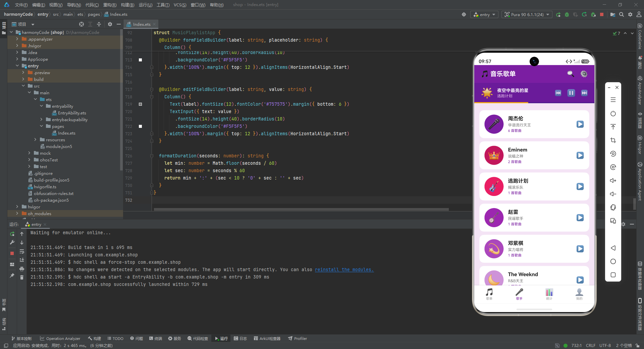Screen dimensions: 644x349
Task: Open the 构建(B) menu
Action: pyautogui.click(x=127, y=5)
